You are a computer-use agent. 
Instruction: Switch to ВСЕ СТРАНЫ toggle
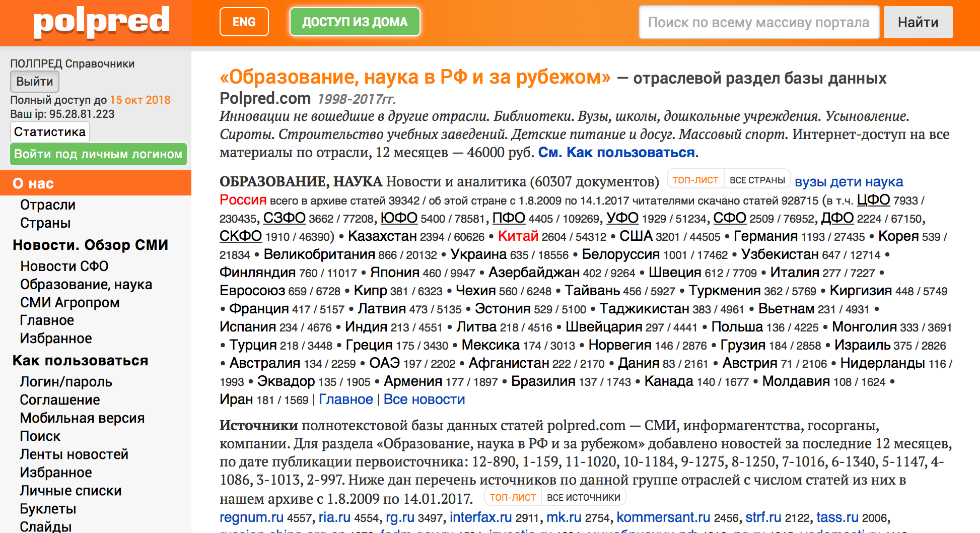(757, 180)
